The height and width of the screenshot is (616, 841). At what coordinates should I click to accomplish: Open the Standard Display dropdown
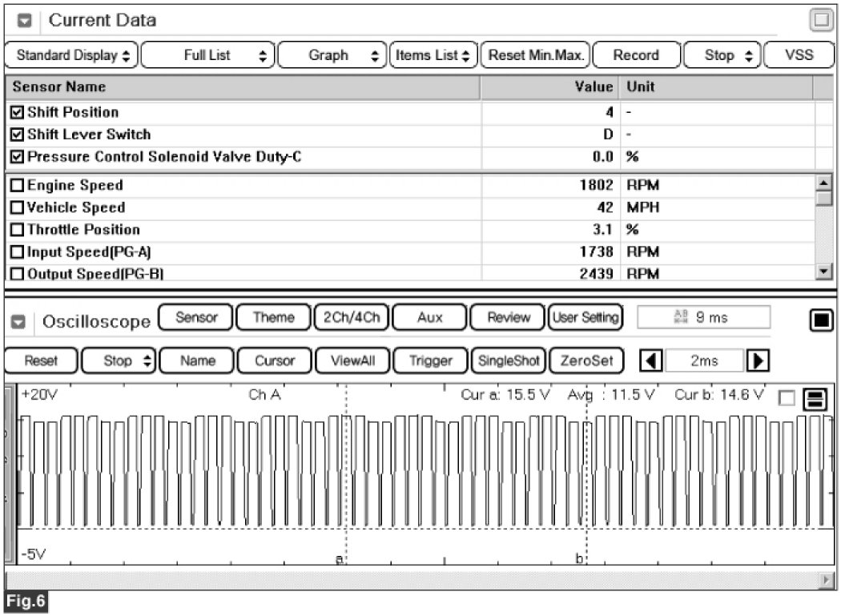tap(71, 55)
